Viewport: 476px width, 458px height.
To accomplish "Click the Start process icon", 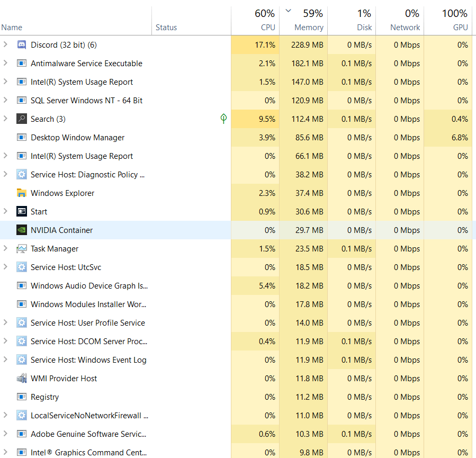I will [22, 212].
